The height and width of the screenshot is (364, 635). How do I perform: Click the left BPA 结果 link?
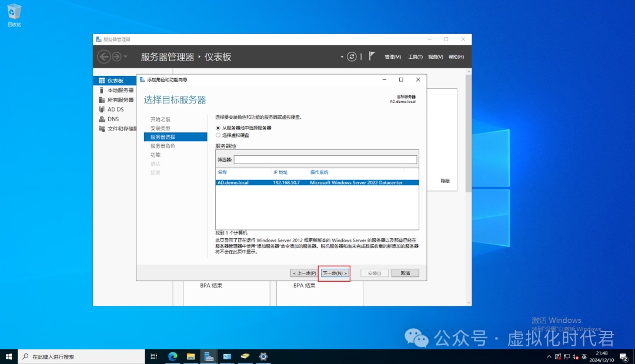(x=211, y=285)
